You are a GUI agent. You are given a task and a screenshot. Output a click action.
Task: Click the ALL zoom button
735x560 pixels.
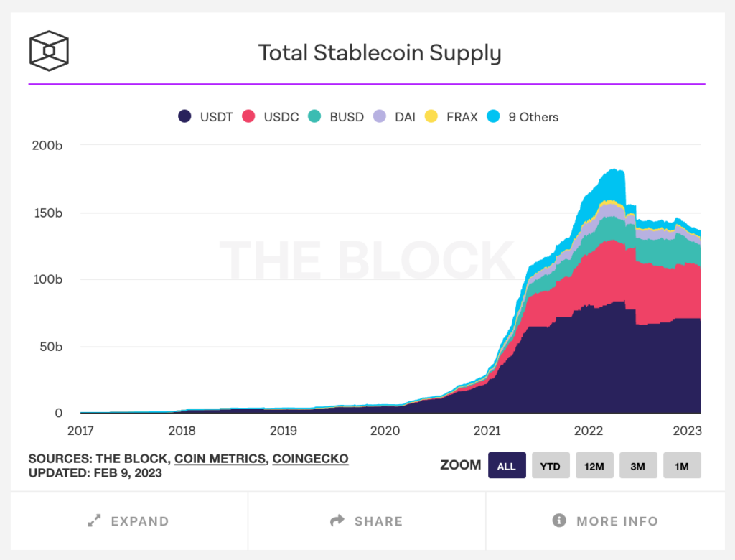pyautogui.click(x=507, y=465)
